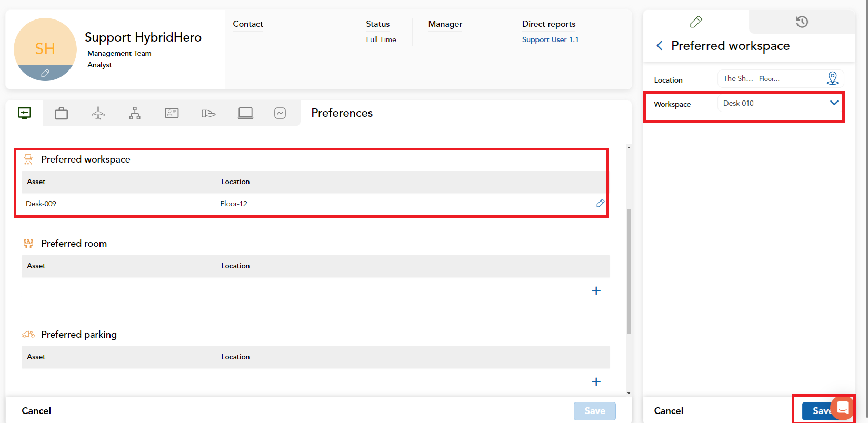This screenshot has width=868, height=423.
Task: Click the Management Team label
Action: pyautogui.click(x=119, y=53)
